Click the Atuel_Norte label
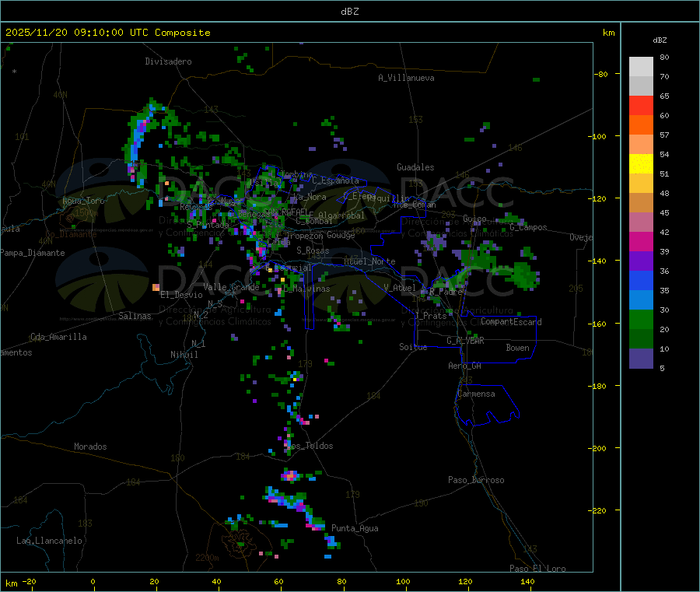Image resolution: width=700 pixels, height=592 pixels. click(x=369, y=261)
